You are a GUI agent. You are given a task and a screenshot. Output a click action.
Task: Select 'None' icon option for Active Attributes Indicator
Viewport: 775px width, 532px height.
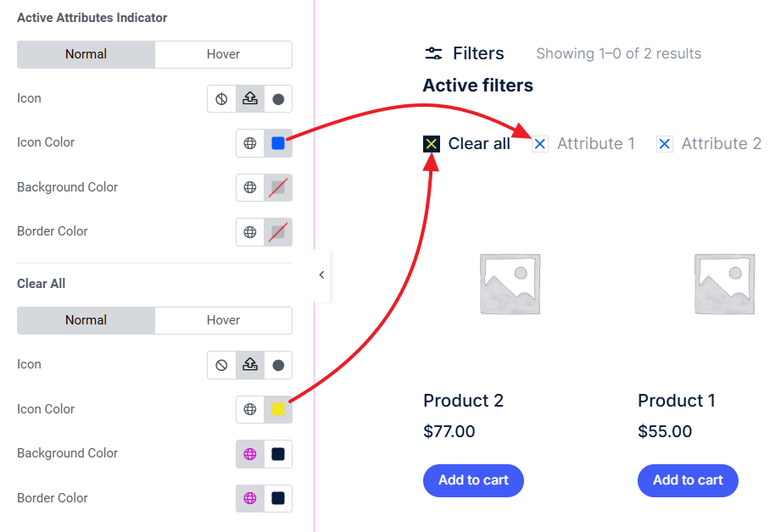click(x=221, y=99)
